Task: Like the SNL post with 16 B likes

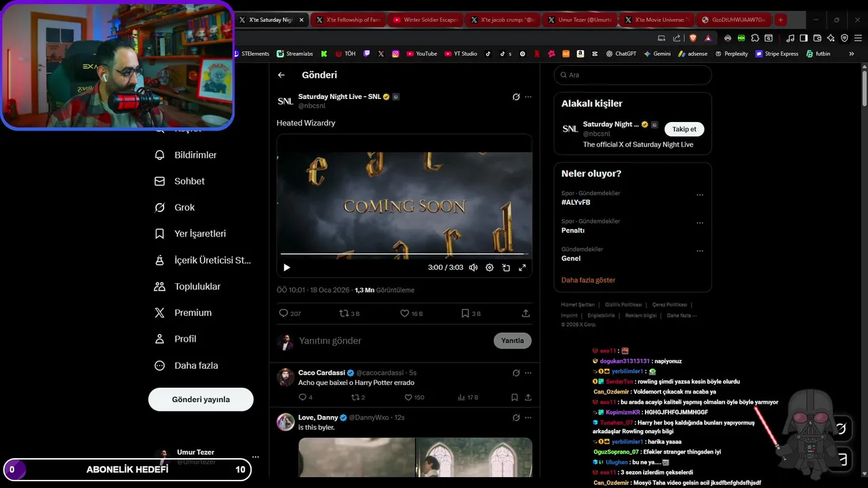Action: click(411, 314)
